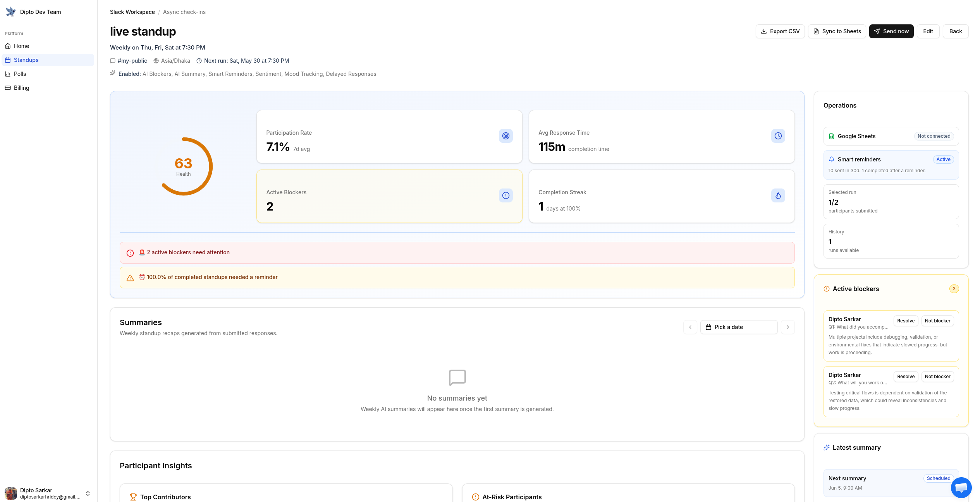Open the Active Blockers metric card

coord(389,196)
